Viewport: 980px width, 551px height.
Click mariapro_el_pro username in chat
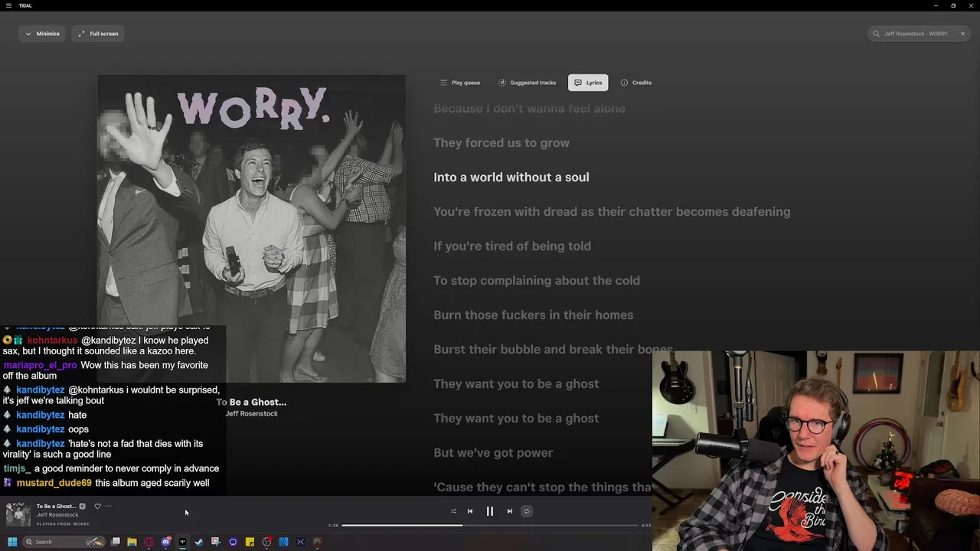pyautogui.click(x=40, y=366)
